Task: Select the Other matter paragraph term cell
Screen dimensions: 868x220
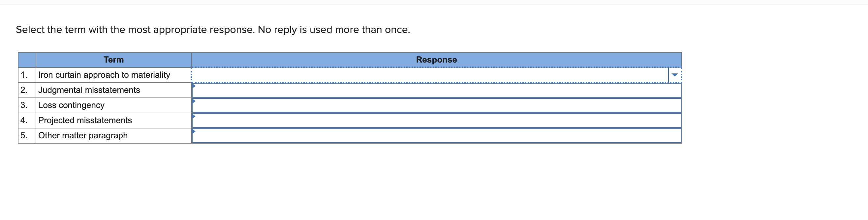Action: (x=82, y=135)
